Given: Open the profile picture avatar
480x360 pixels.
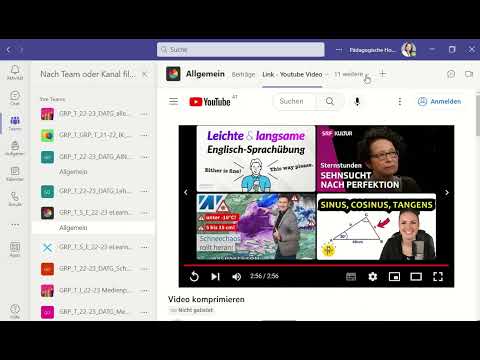Looking at the screenshot, I should tap(408, 49).
